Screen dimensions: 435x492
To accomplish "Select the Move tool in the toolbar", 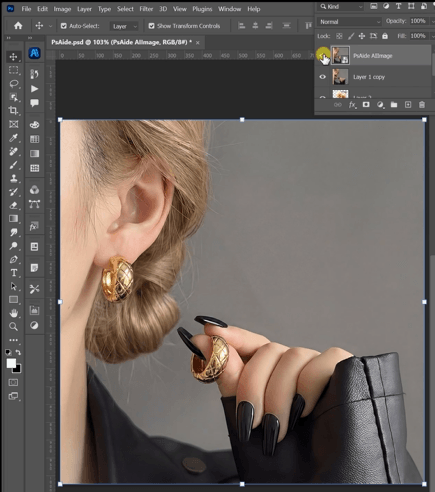I will pyautogui.click(x=13, y=57).
